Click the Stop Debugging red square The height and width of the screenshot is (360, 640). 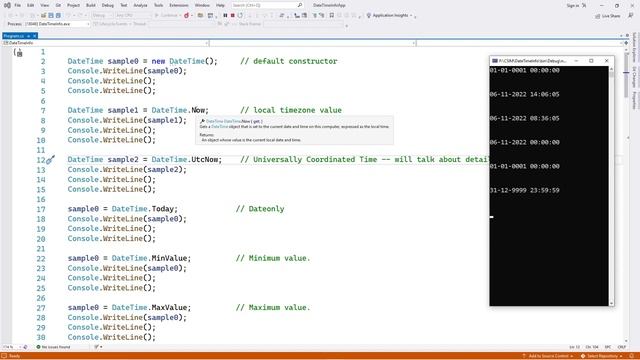coord(233,16)
